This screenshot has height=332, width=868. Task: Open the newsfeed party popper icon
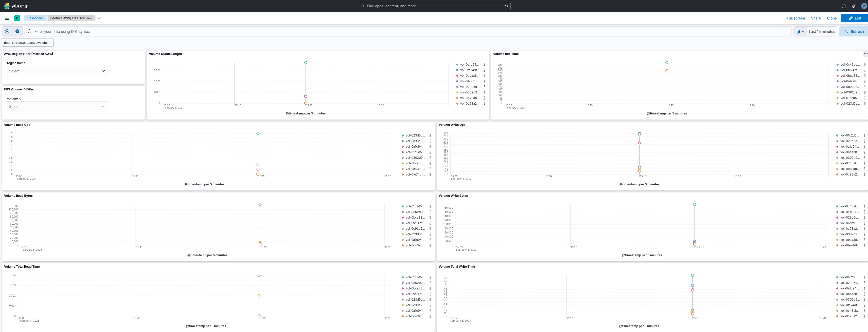854,6
